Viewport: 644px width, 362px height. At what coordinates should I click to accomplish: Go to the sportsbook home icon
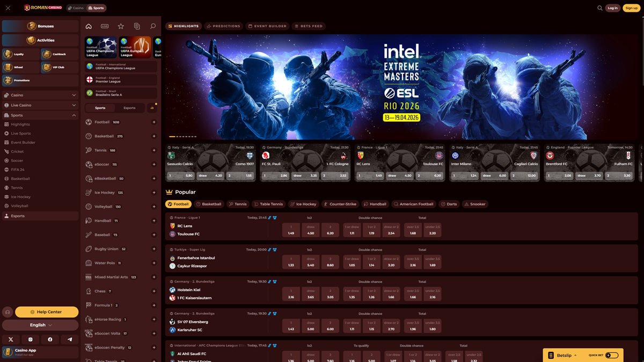[x=89, y=26]
